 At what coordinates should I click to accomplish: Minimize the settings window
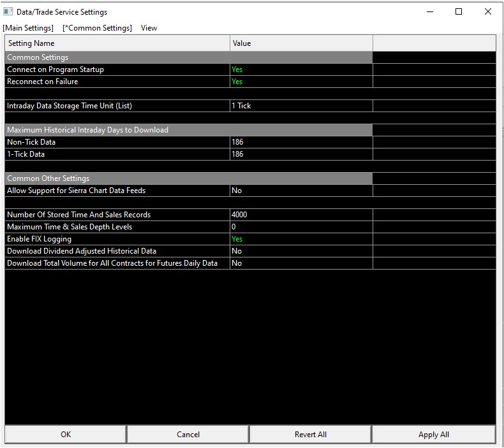[x=430, y=11]
